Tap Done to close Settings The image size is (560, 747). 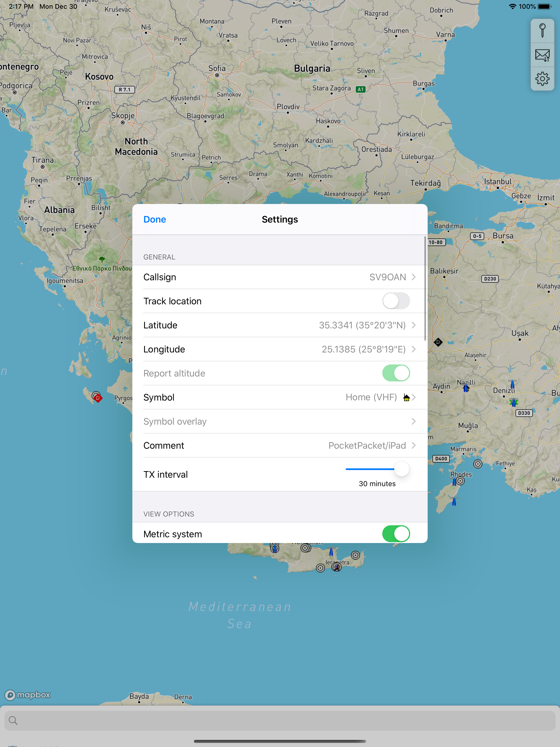coord(155,220)
